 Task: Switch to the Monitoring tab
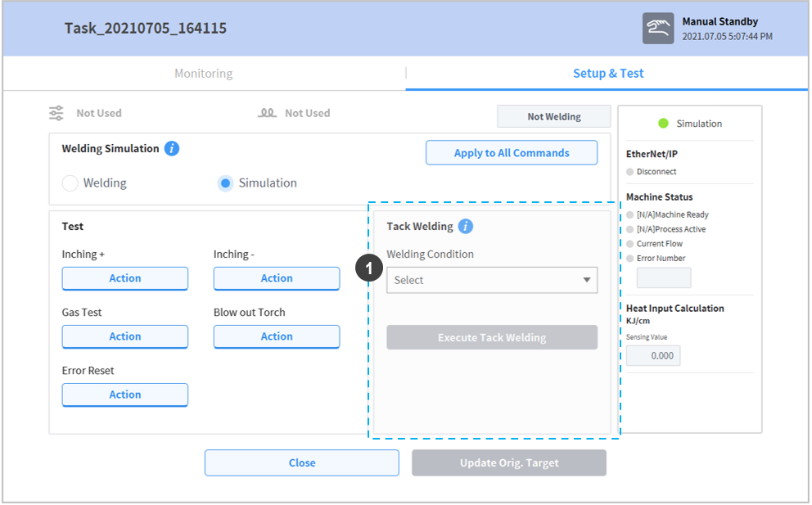(x=203, y=74)
